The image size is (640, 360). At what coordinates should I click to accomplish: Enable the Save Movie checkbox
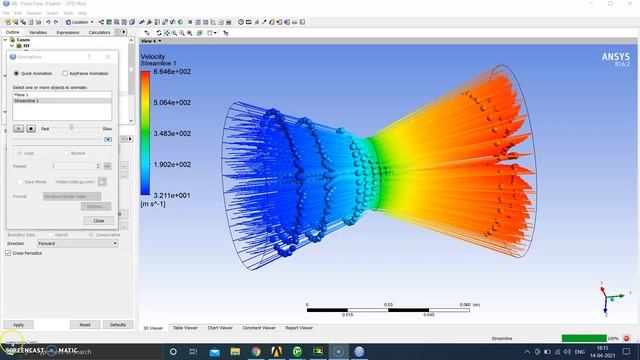pyautogui.click(x=20, y=182)
